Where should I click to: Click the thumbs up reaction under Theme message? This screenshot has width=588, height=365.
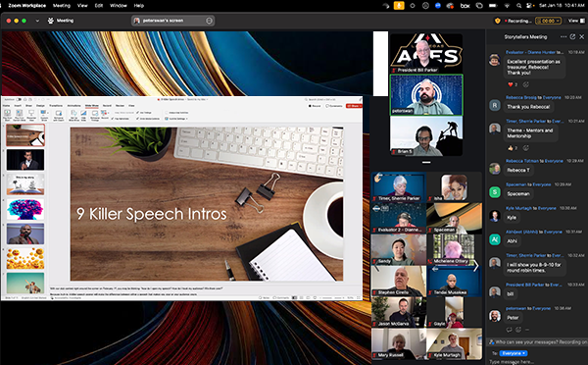click(513, 148)
